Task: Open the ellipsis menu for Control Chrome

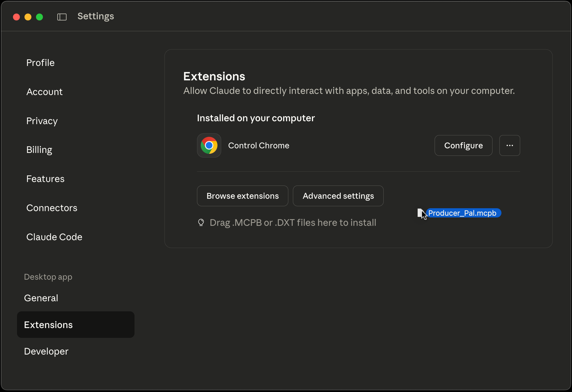Action: pyautogui.click(x=510, y=145)
